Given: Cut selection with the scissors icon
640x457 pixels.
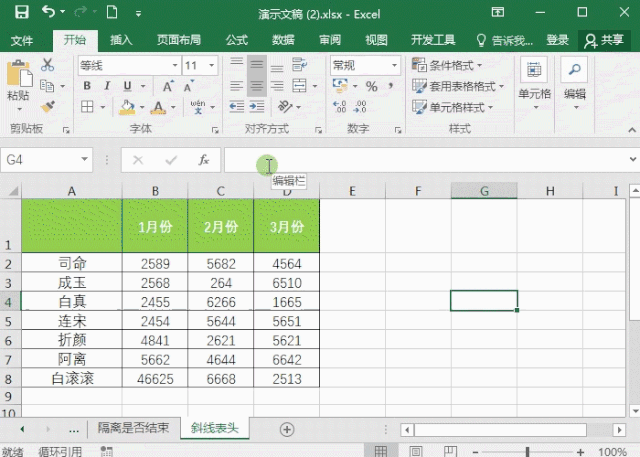Looking at the screenshot, I should pos(47,64).
